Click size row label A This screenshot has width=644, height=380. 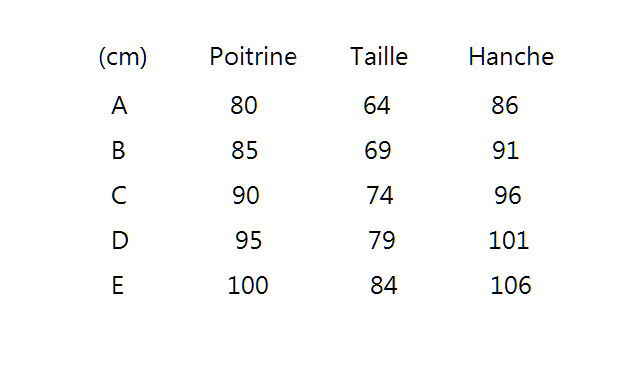tap(119, 105)
